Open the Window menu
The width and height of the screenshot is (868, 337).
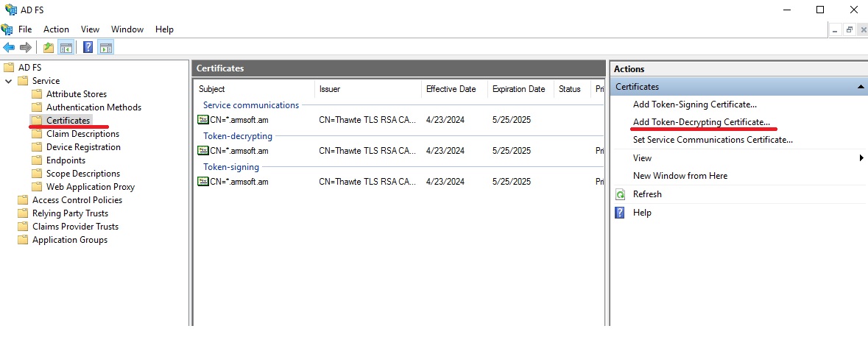127,29
